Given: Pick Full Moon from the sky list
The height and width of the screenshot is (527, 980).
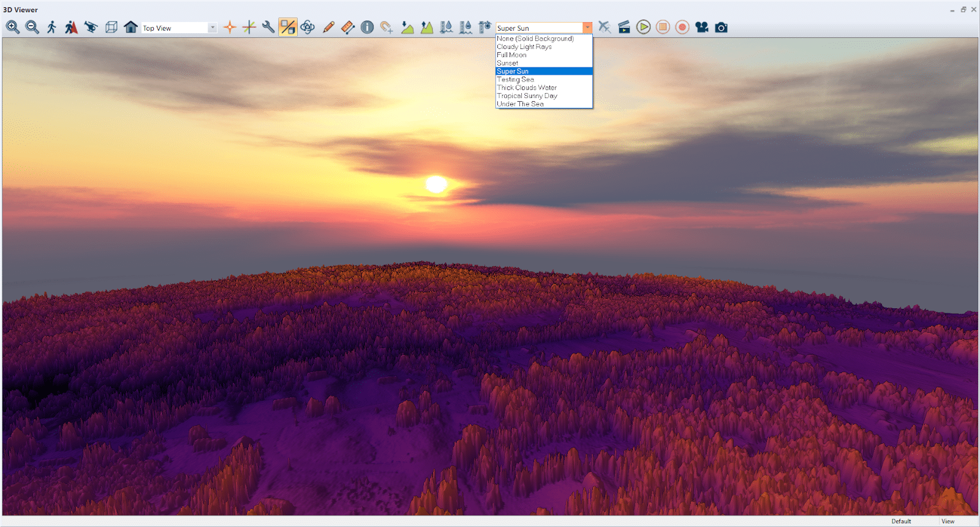Looking at the screenshot, I should coord(511,55).
